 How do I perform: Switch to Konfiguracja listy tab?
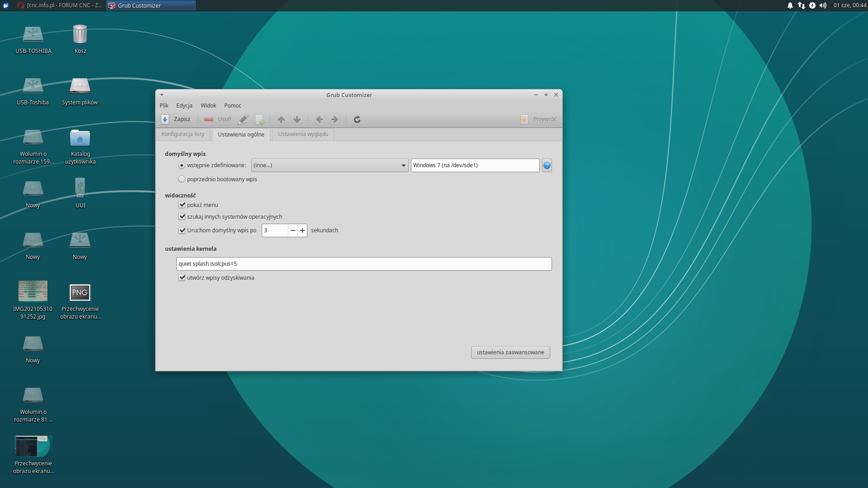183,134
